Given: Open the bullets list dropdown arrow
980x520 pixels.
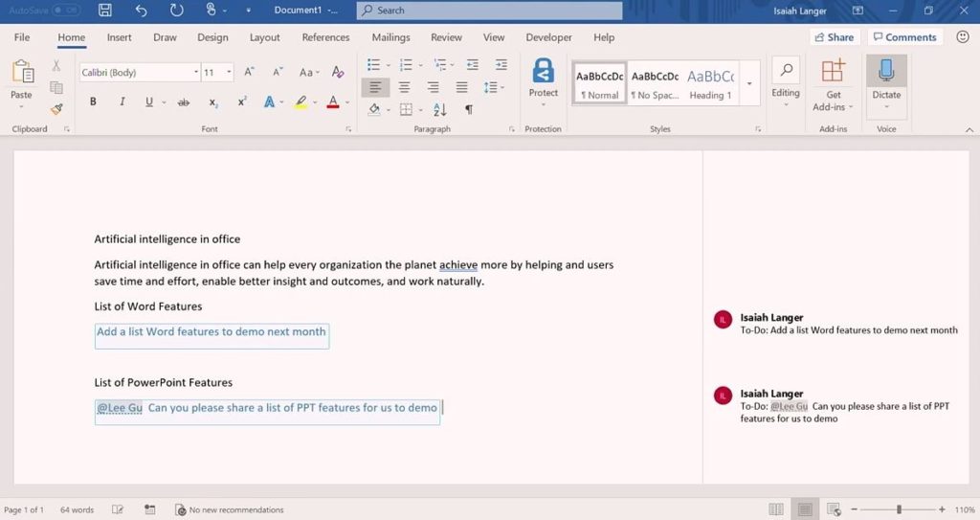Looking at the screenshot, I should 389,65.
